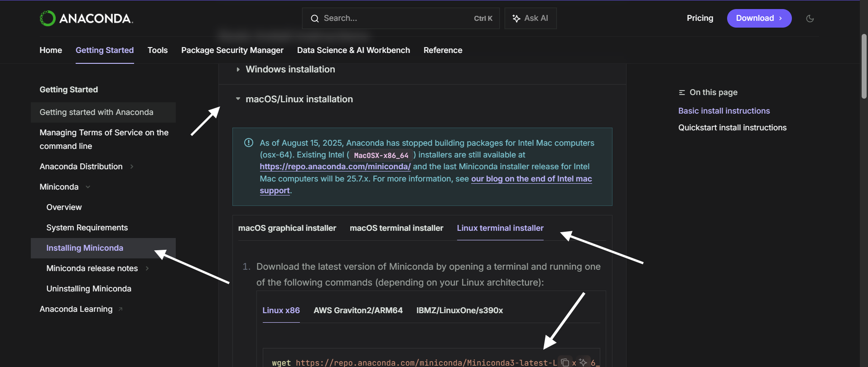Expand Miniconda release notes chevron
The image size is (868, 367).
click(147, 268)
